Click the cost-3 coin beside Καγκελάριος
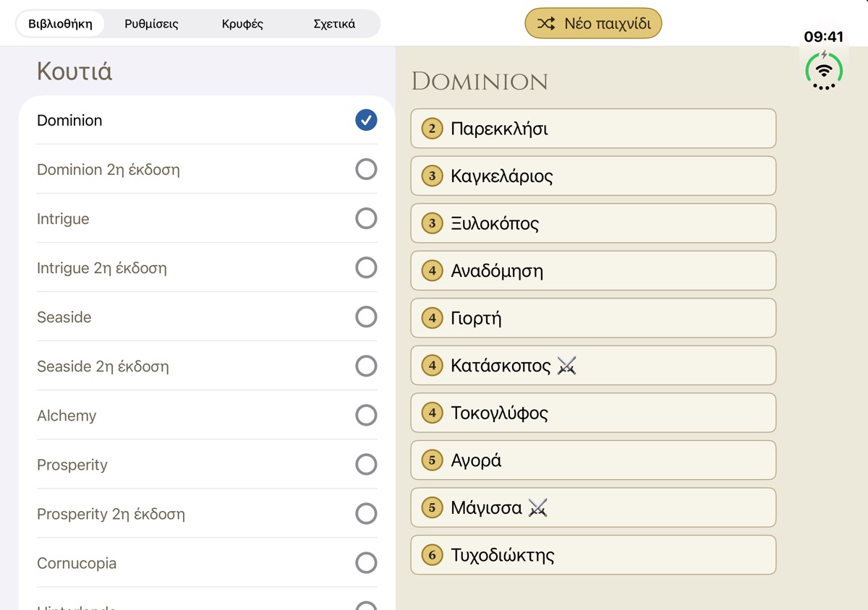The width and height of the screenshot is (868, 610). point(433,176)
